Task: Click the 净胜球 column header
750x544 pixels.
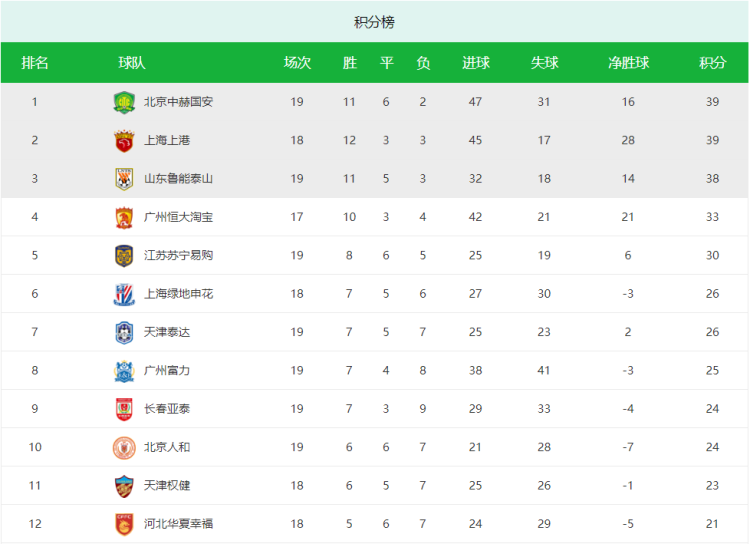Action: (x=628, y=63)
